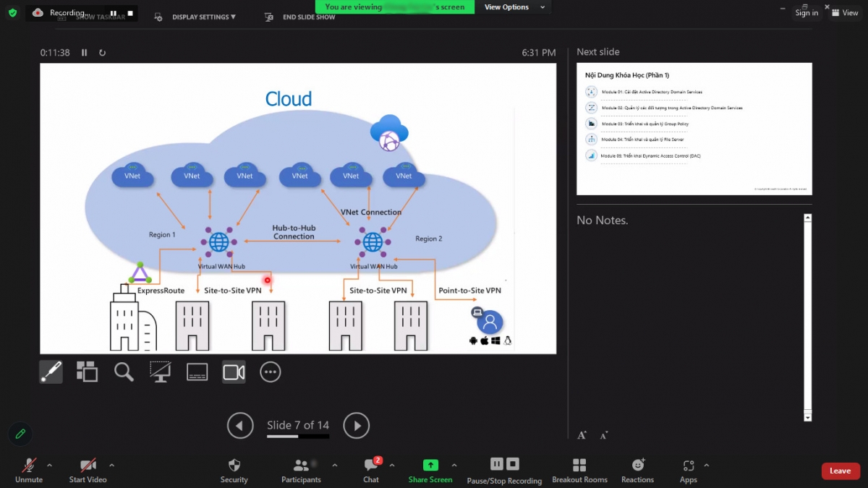This screenshot has width=868, height=488.
Task: Open Breakout Rooms
Action: [579, 470]
